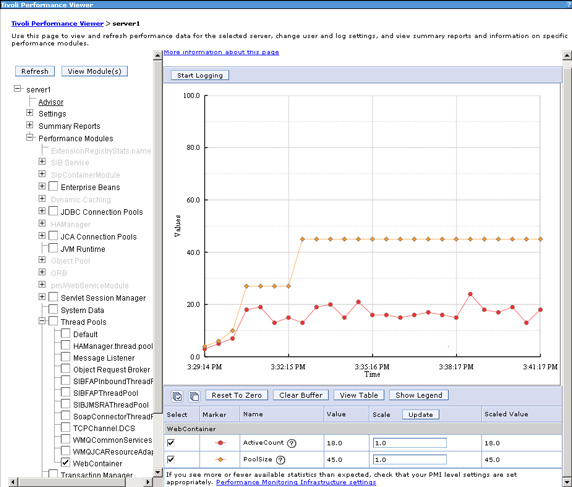
Task: Check the SIBFAPThreadPool checkbox
Action: pyautogui.click(x=66, y=392)
